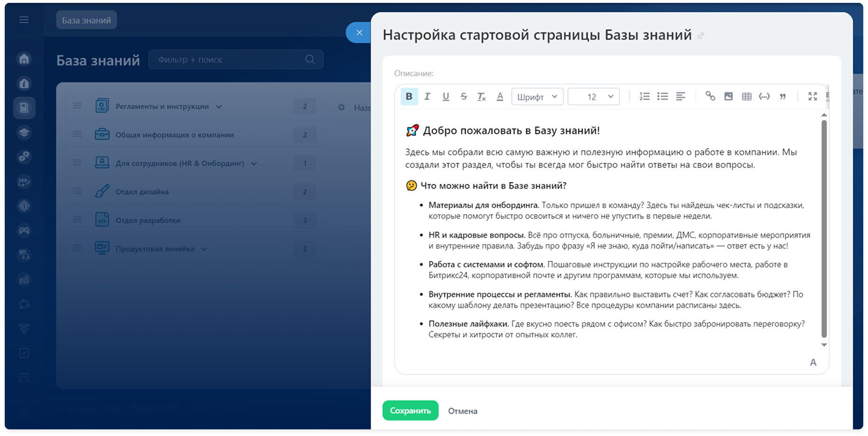This screenshot has height=436, width=868.
Task: Toggle italic text formatting
Action: (x=427, y=97)
